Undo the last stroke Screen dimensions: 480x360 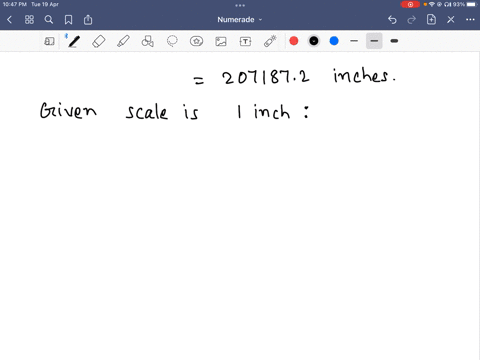click(392, 20)
